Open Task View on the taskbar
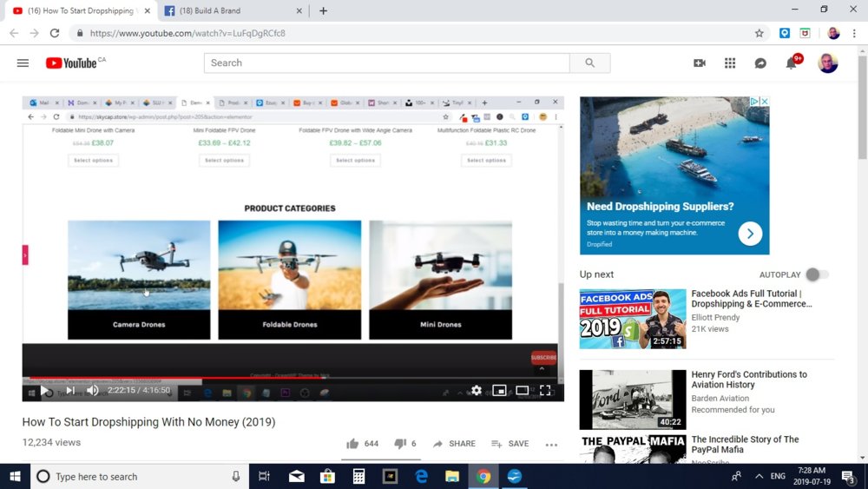868x489 pixels. point(265,476)
